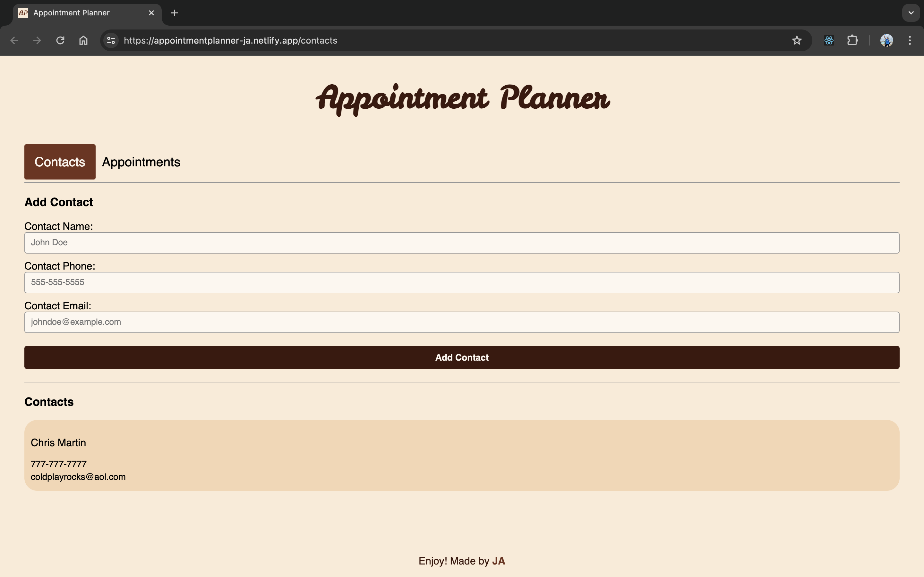Click the Contact Phone input field
The image size is (924, 577).
462,282
